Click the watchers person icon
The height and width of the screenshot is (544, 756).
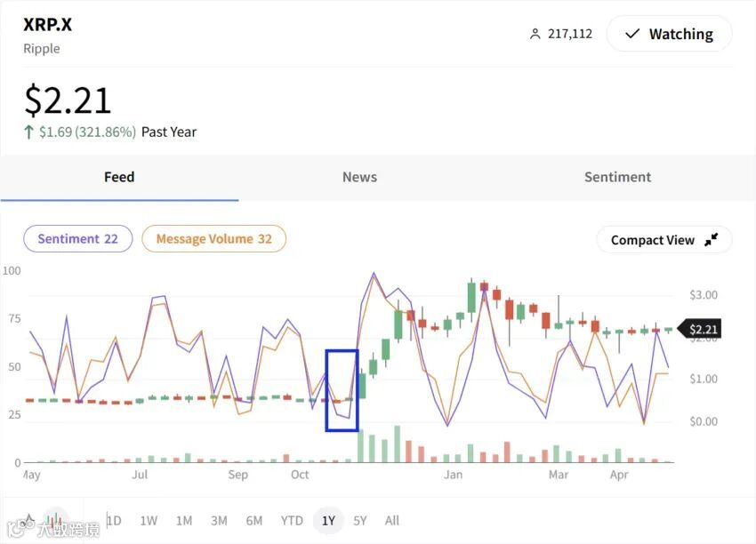[535, 34]
